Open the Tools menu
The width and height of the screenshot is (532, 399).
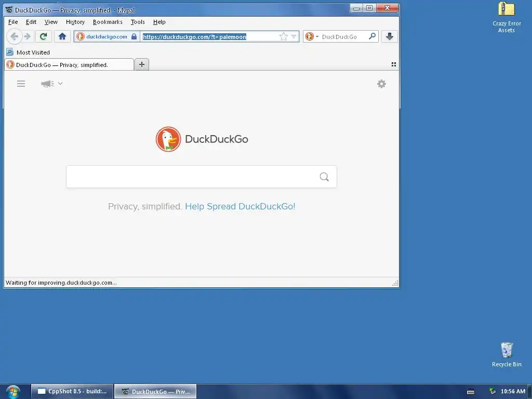[138, 22]
